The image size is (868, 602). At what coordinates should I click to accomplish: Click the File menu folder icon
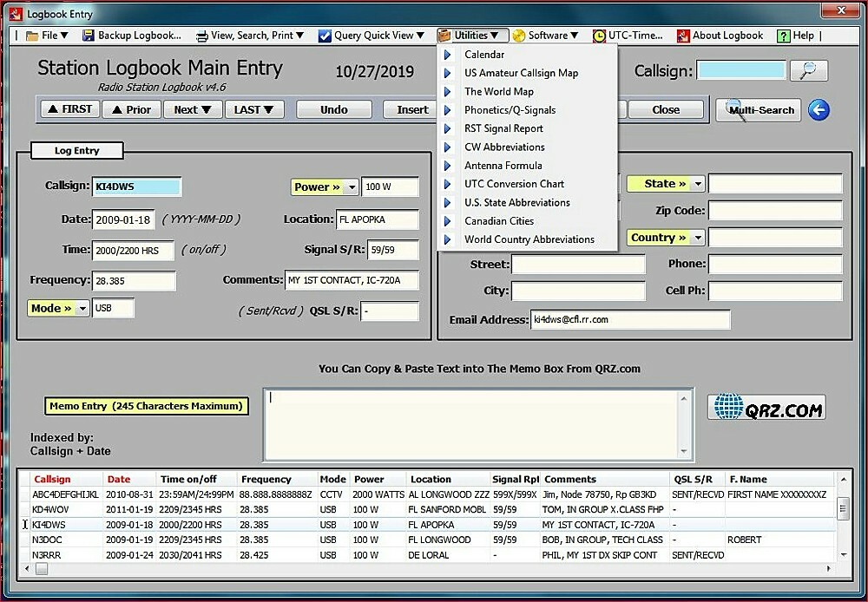point(33,36)
